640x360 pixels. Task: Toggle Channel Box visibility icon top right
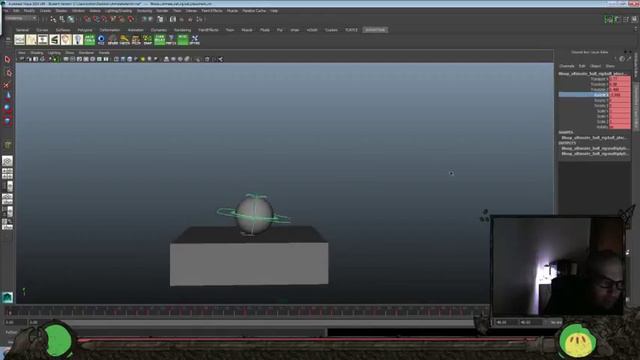click(x=635, y=19)
